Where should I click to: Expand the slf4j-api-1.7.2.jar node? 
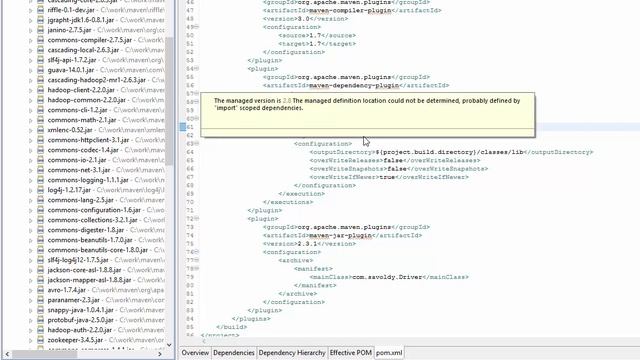[x=31, y=60]
